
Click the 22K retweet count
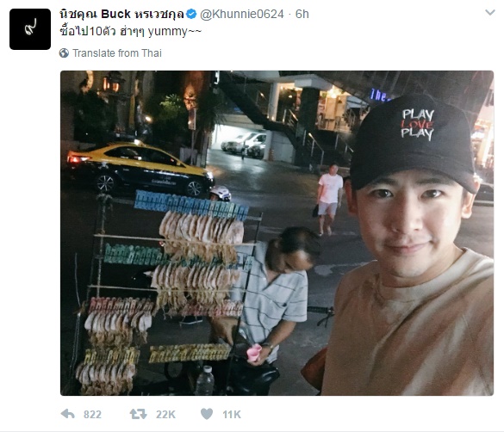[166, 414]
